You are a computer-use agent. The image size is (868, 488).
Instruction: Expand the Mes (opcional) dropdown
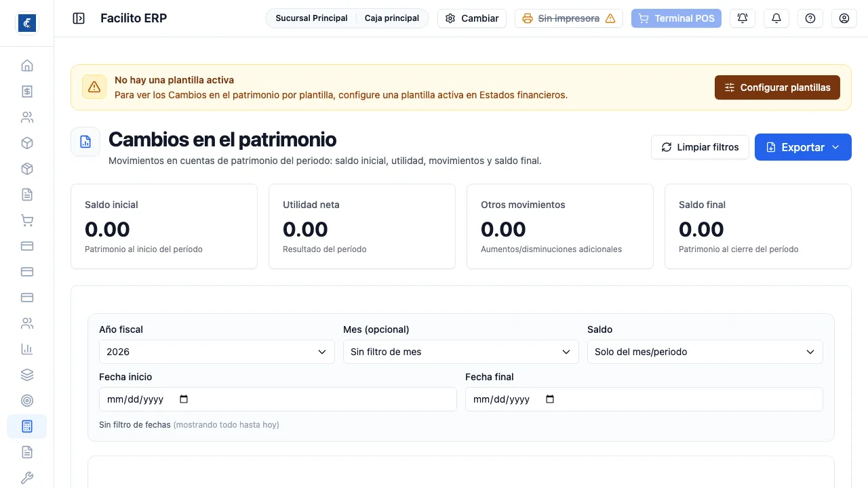(x=461, y=352)
